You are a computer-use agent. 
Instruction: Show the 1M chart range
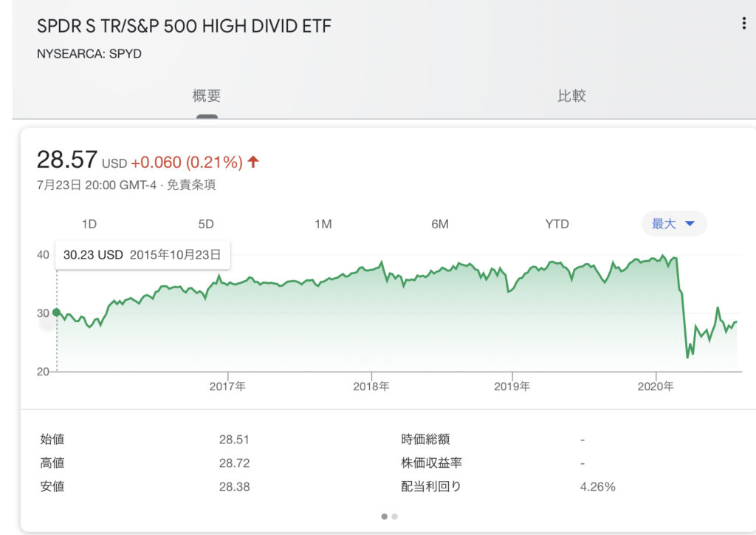tap(323, 224)
